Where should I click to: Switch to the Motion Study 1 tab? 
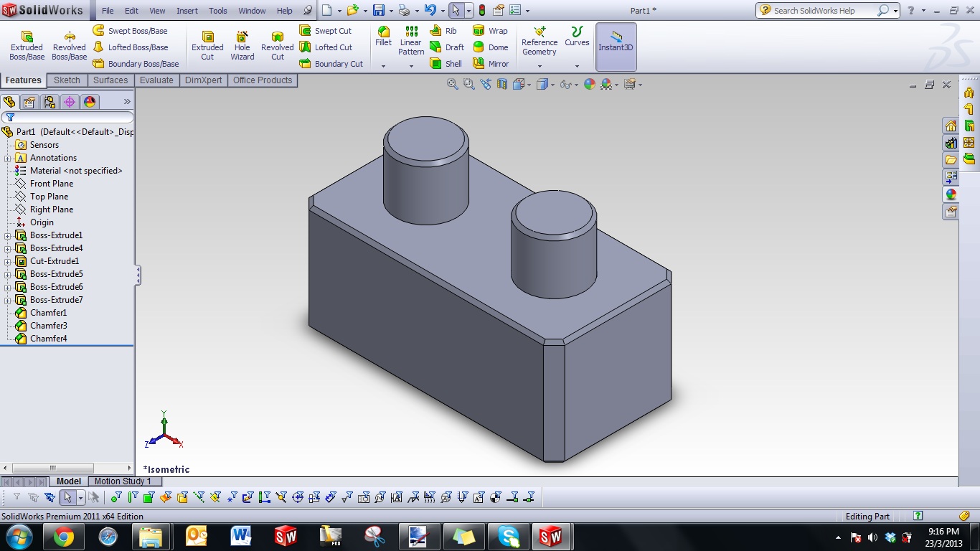[x=124, y=481]
